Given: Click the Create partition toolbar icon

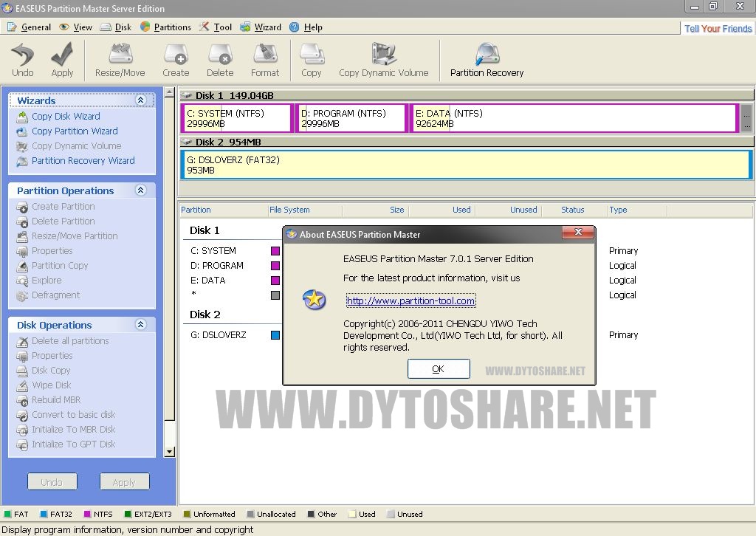Looking at the screenshot, I should tap(176, 60).
